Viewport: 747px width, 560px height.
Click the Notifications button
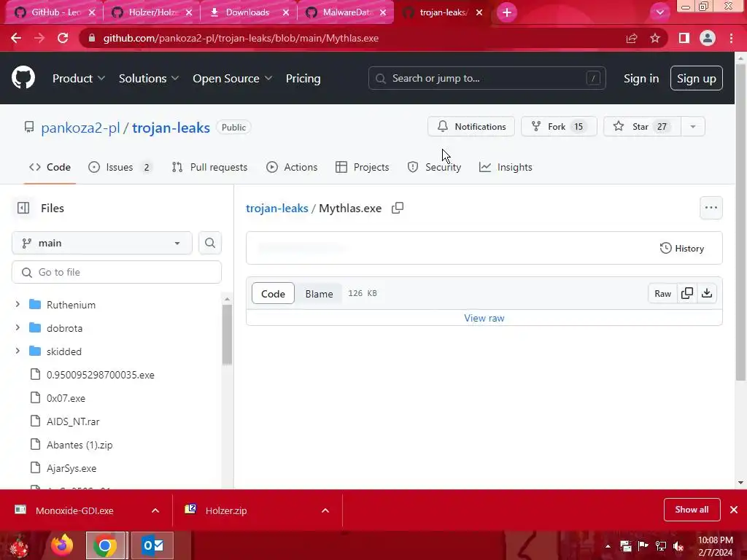(x=471, y=127)
